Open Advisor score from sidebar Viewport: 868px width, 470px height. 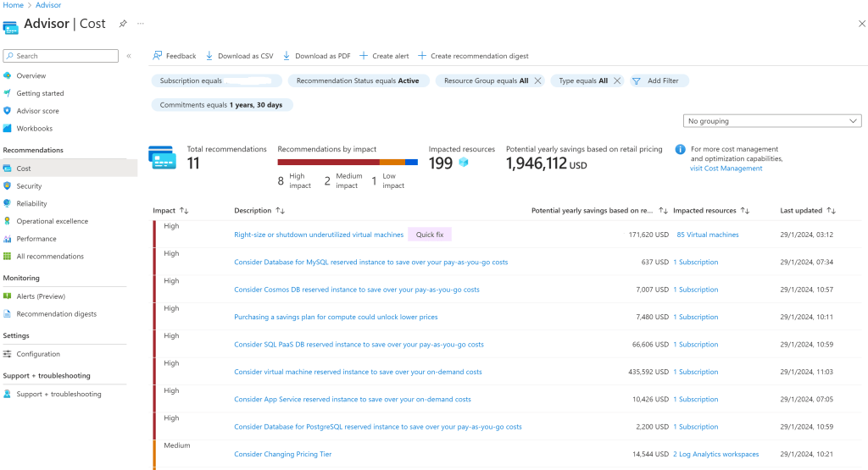(37, 111)
